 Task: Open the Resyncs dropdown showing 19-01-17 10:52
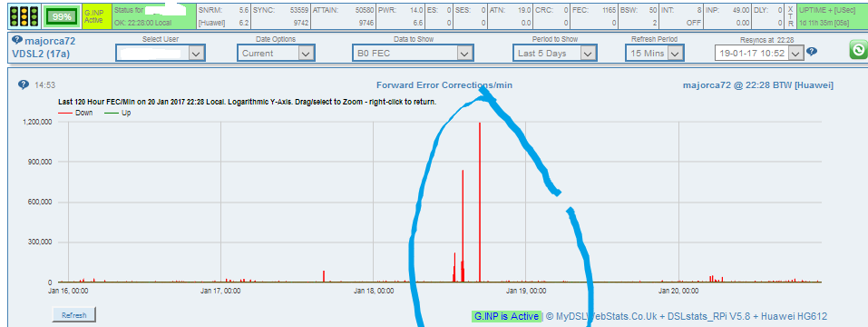click(758, 54)
